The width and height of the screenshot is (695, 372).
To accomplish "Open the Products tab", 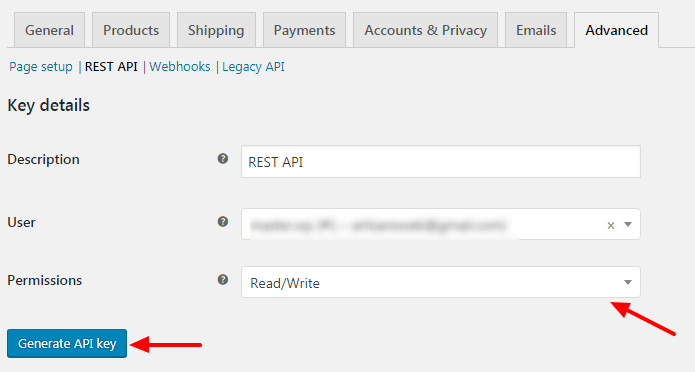I will [x=131, y=30].
